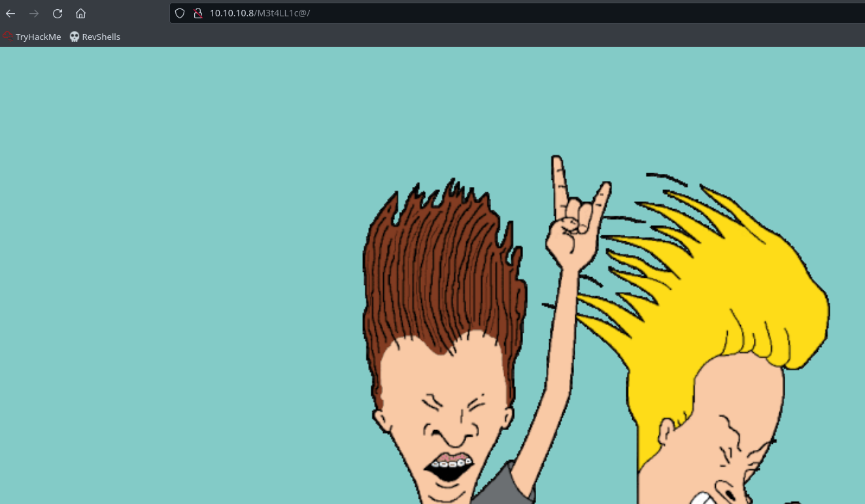The height and width of the screenshot is (504, 865).
Task: Reload the current page
Action: pos(58,13)
